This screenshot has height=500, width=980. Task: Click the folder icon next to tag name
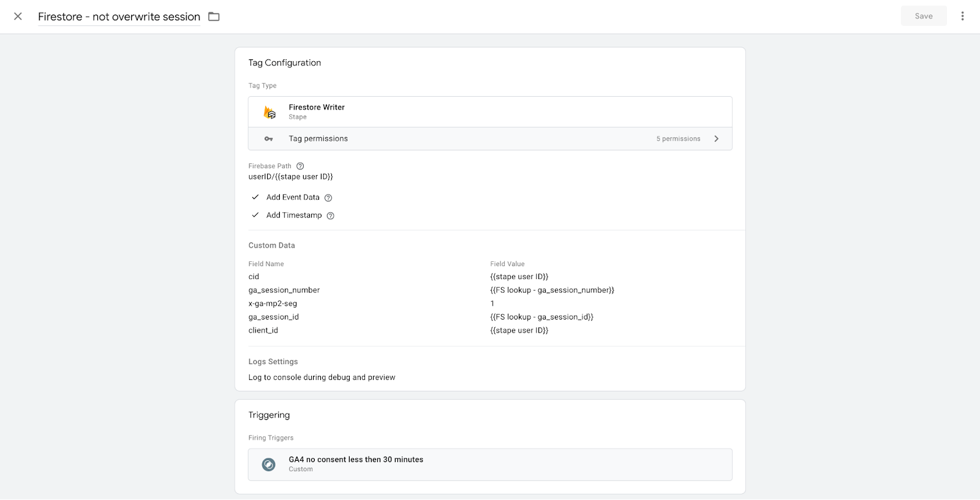pyautogui.click(x=214, y=17)
